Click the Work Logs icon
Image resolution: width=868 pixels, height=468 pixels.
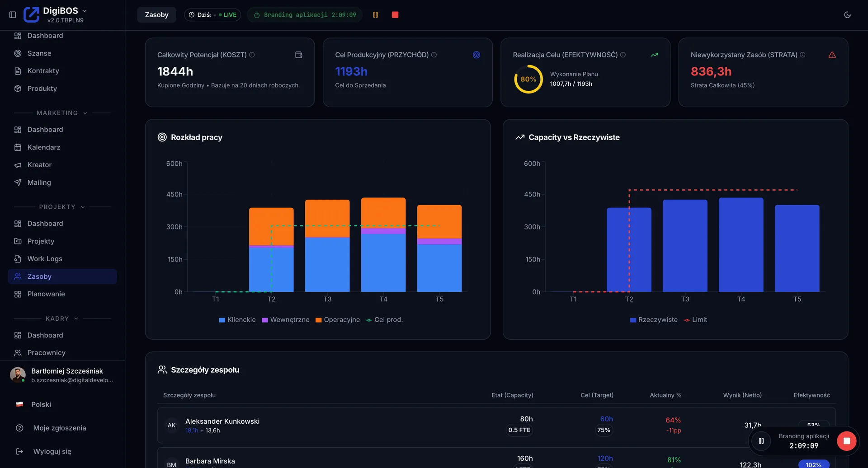click(x=18, y=259)
